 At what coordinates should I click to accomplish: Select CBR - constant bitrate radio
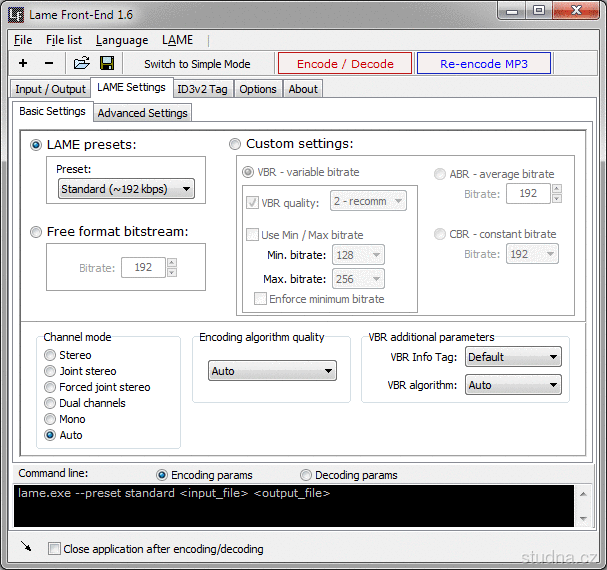[x=440, y=234]
